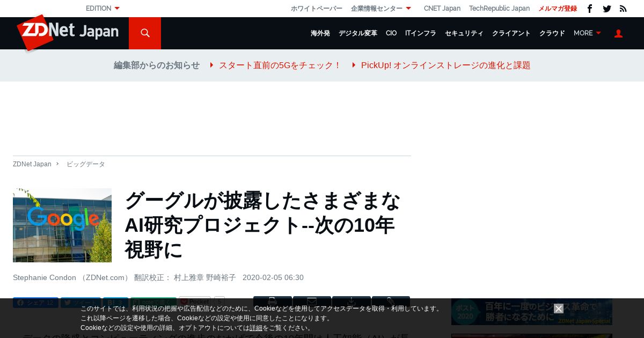The image size is (644, 338).
Task: Select the デジタル変革 menu item
Action: pos(358,33)
